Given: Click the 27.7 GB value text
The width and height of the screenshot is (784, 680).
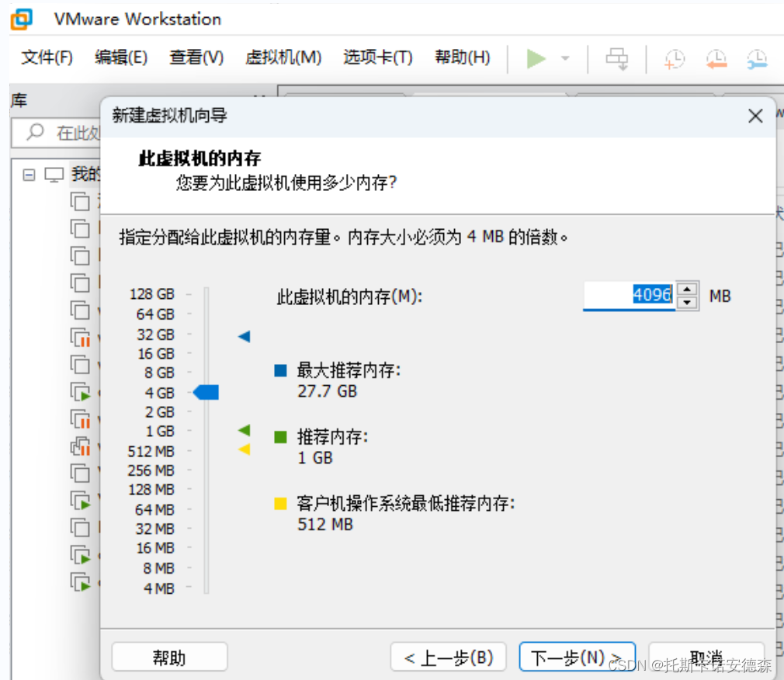Looking at the screenshot, I should [328, 391].
